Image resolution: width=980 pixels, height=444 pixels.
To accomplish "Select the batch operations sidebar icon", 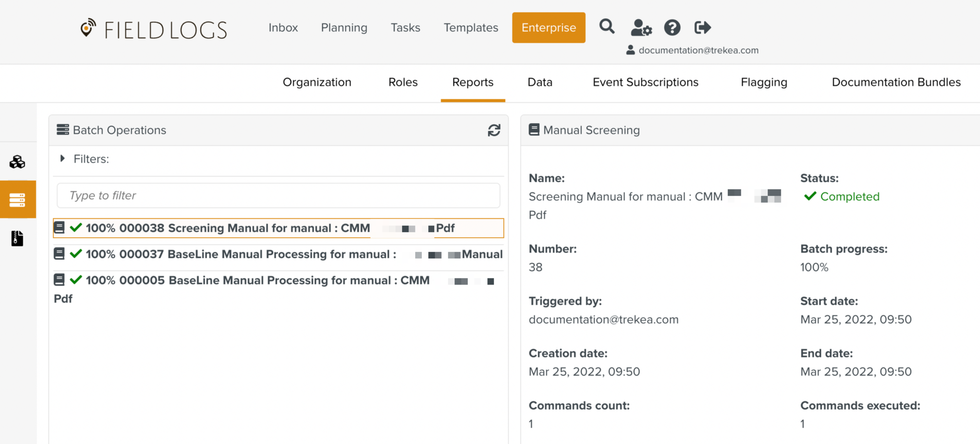I will (x=17, y=200).
